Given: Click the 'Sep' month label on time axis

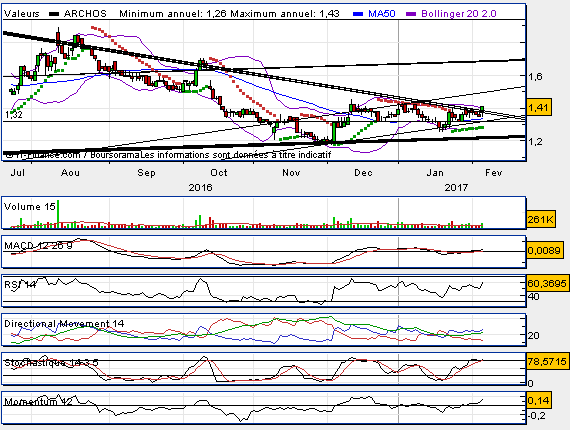Looking at the screenshot, I should 146,172.
